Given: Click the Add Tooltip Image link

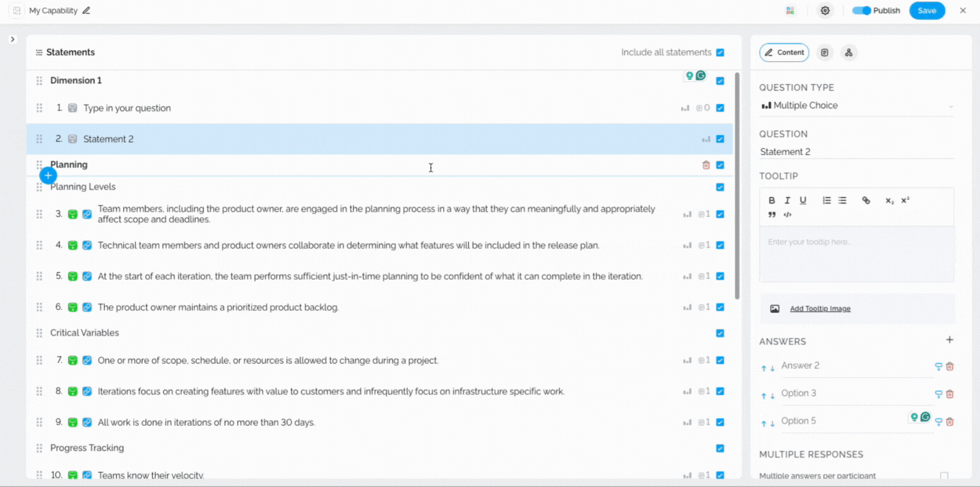Looking at the screenshot, I should point(820,309).
